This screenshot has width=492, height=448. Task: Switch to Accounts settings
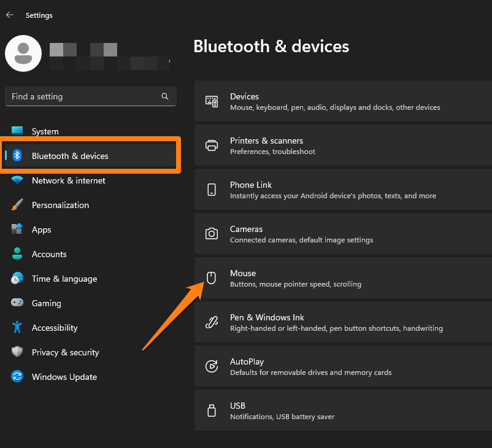49,254
